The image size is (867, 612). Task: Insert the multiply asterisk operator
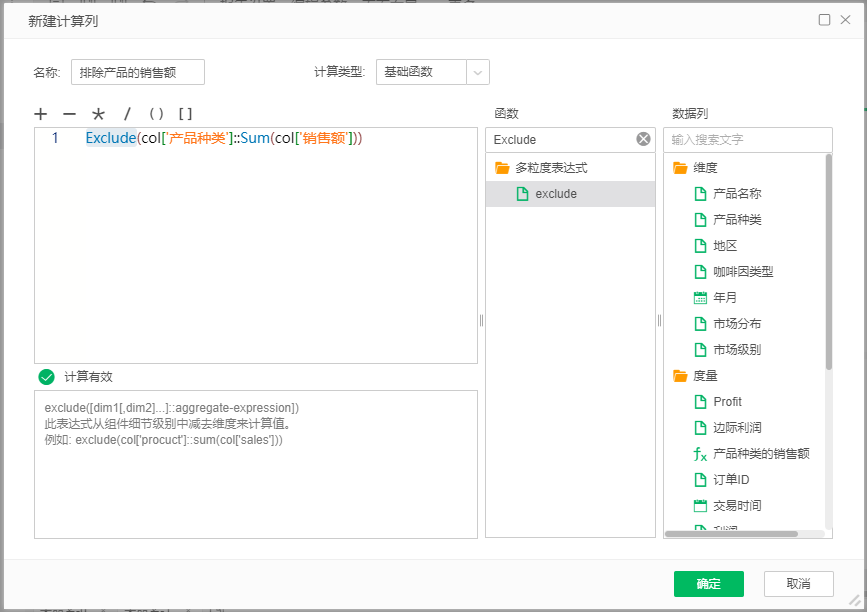(x=98, y=114)
